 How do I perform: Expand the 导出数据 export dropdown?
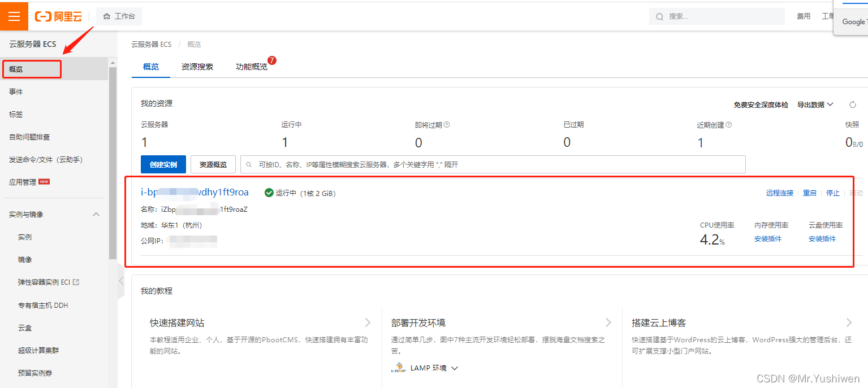pyautogui.click(x=815, y=104)
